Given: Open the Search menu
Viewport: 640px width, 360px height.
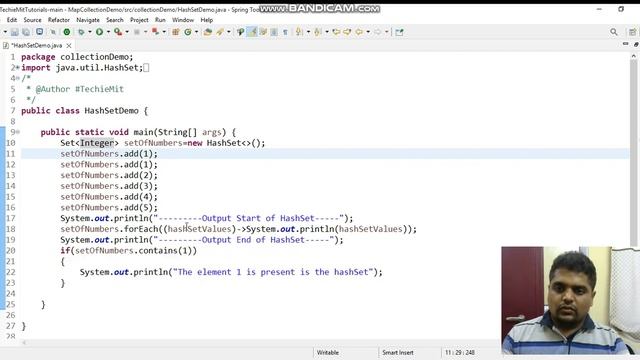Looking at the screenshot, I should pyautogui.click(x=115, y=20).
